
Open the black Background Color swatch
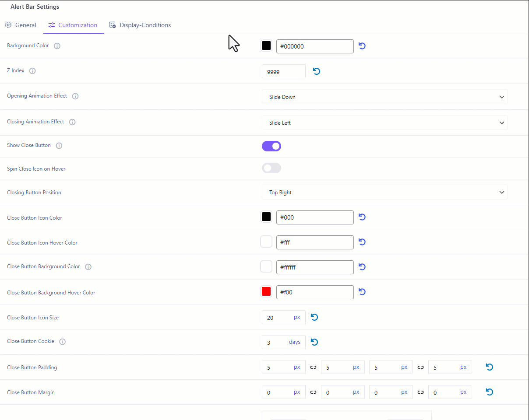click(x=266, y=46)
